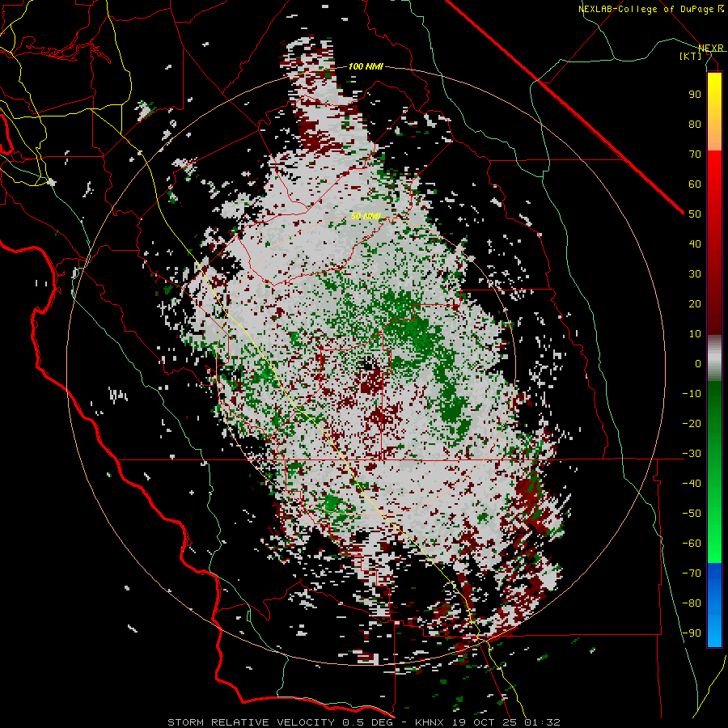This screenshot has height=728, width=728.
Task: Click the 50 NMI range ring label
Action: [366, 216]
